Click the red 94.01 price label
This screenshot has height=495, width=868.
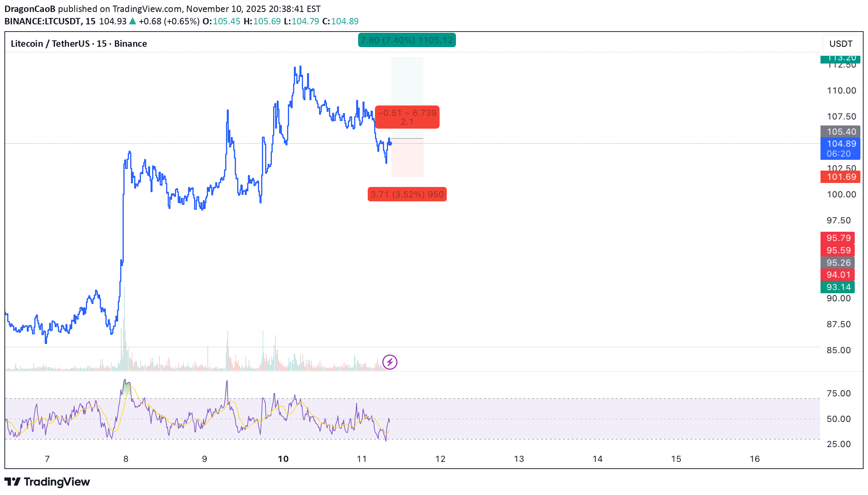point(838,274)
